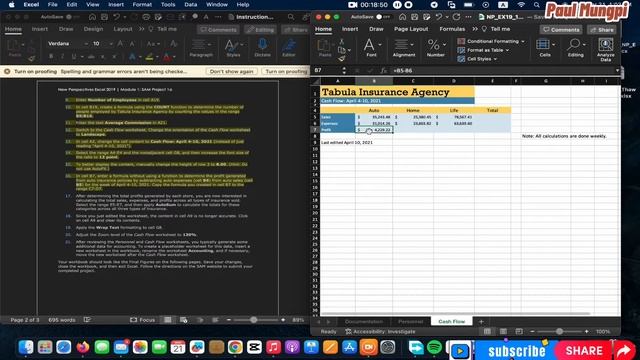Click the Focus mode button in Word status bar
Screen dimensions: 640x360
coord(142,320)
